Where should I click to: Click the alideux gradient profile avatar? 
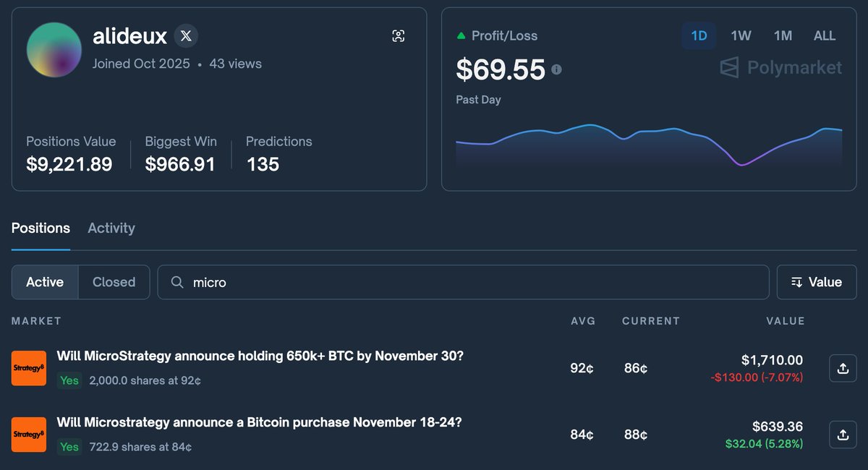[54, 50]
